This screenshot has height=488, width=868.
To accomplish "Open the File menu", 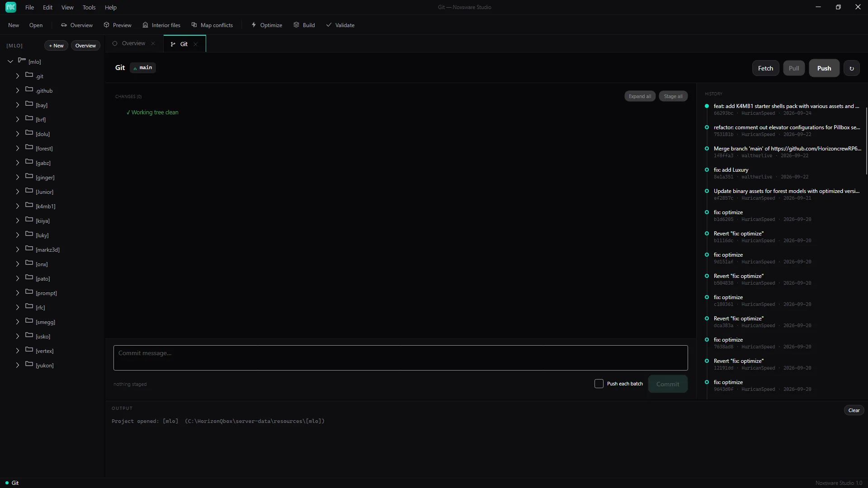I will pyautogui.click(x=29, y=8).
